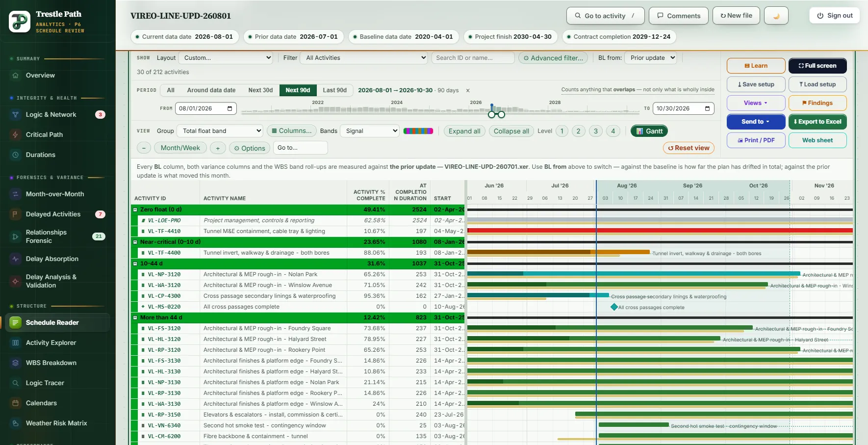The width and height of the screenshot is (868, 445).
Task: Click the Activity Explorer icon
Action: 16,343
